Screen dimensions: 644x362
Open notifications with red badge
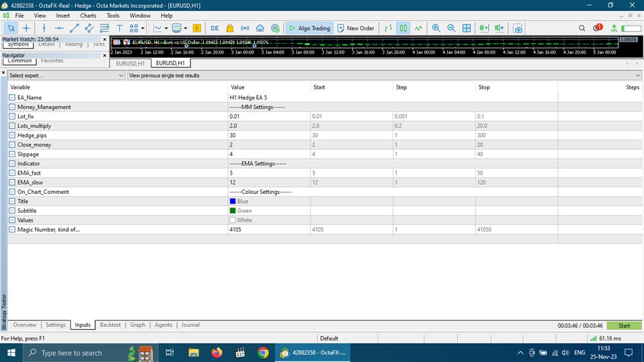click(597, 28)
